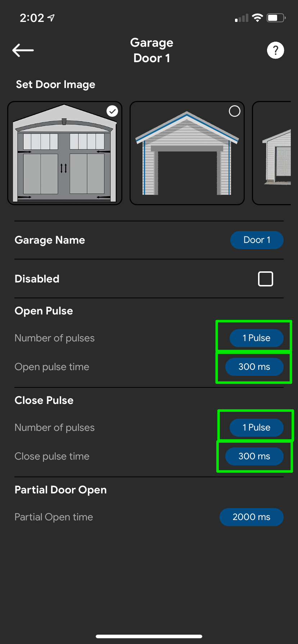Change Close pulse time 300 ms value

(x=254, y=456)
